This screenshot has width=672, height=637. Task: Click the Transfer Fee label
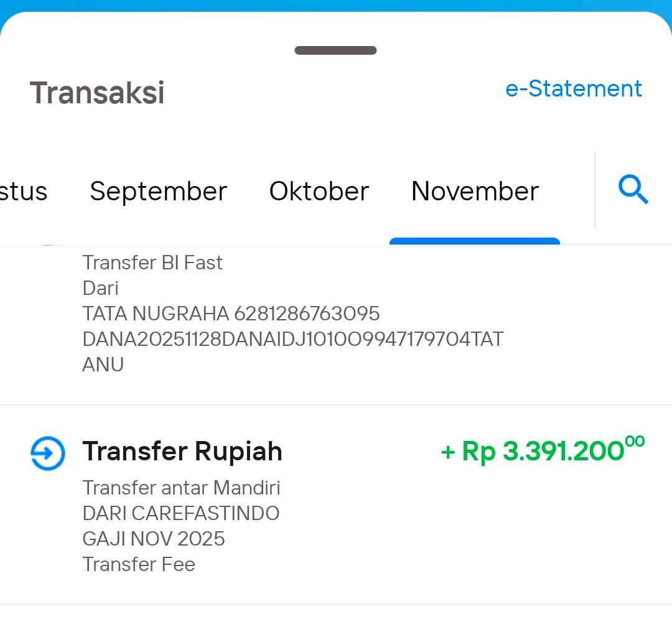coord(139,564)
